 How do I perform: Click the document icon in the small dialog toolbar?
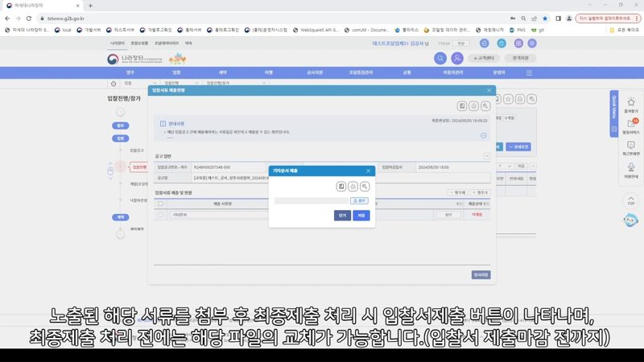coord(341,187)
